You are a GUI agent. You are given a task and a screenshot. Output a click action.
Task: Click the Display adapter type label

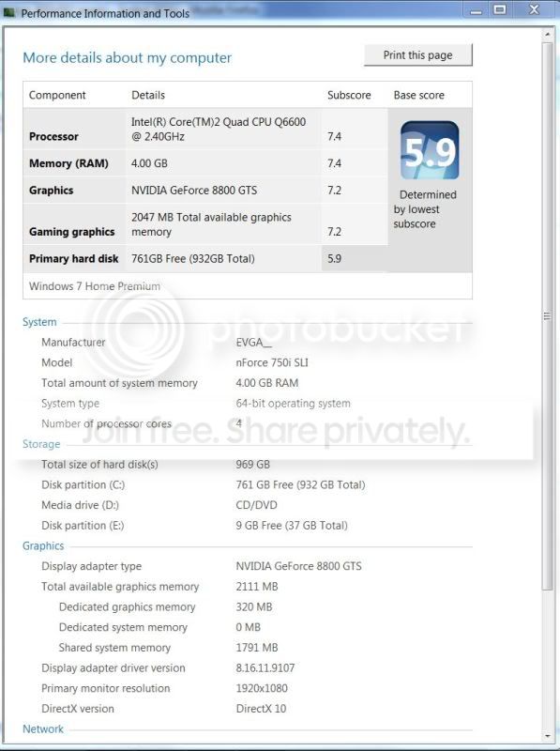91,566
